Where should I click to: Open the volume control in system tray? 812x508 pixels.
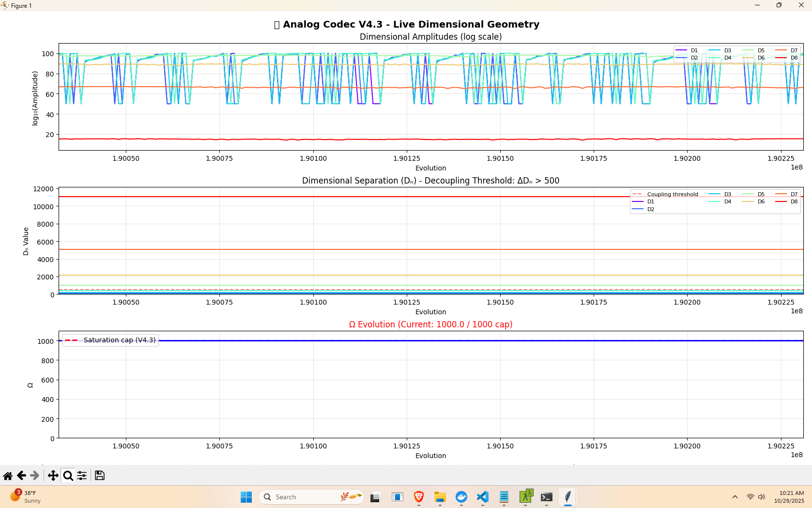point(762,497)
